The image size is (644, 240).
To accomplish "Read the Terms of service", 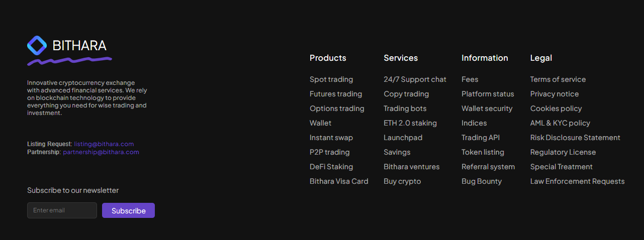I will pos(558,79).
